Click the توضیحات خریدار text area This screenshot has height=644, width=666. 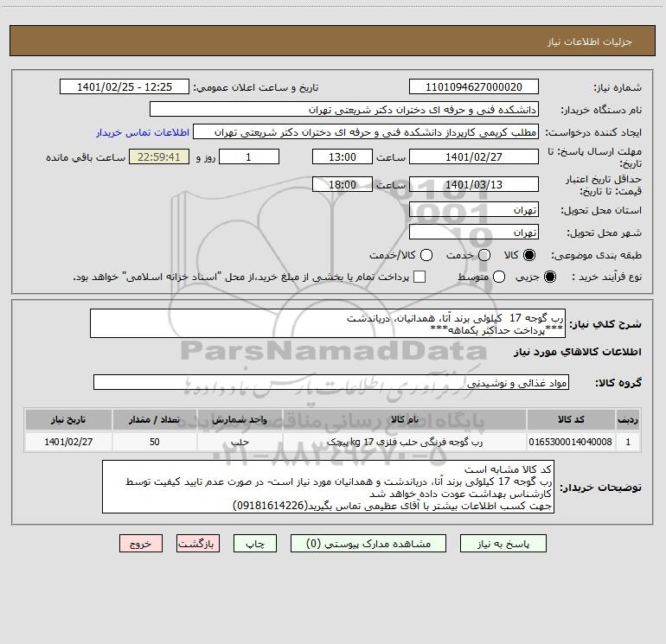(x=328, y=487)
